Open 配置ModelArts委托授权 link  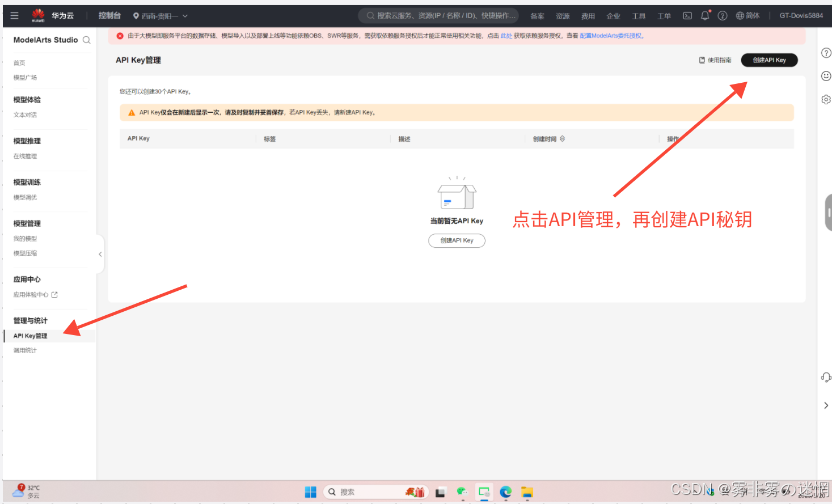(611, 36)
